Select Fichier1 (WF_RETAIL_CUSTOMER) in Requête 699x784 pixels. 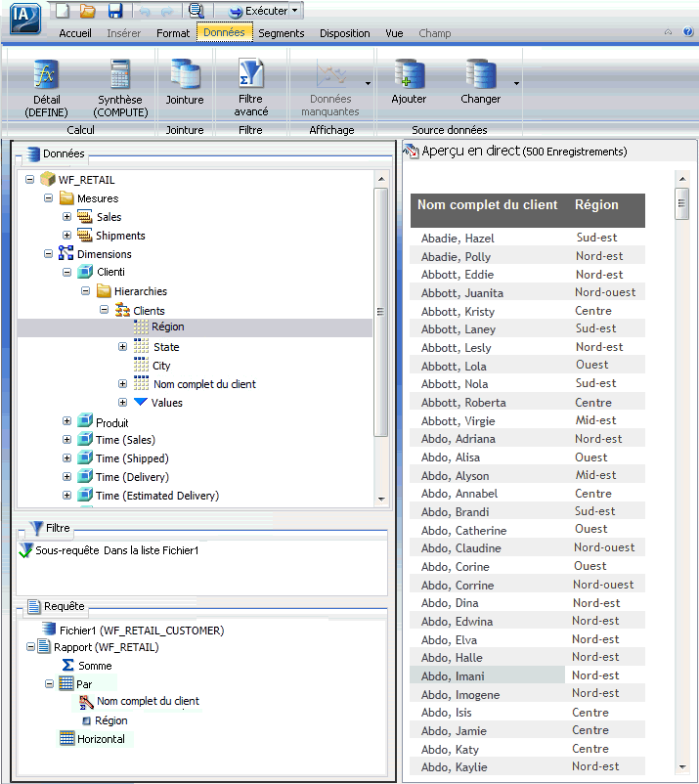(142, 631)
